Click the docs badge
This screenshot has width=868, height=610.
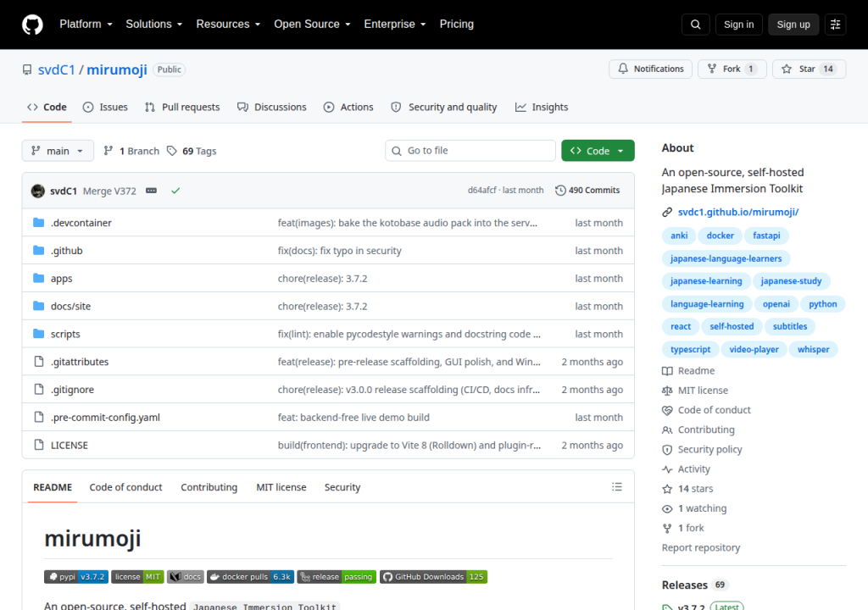coord(186,577)
